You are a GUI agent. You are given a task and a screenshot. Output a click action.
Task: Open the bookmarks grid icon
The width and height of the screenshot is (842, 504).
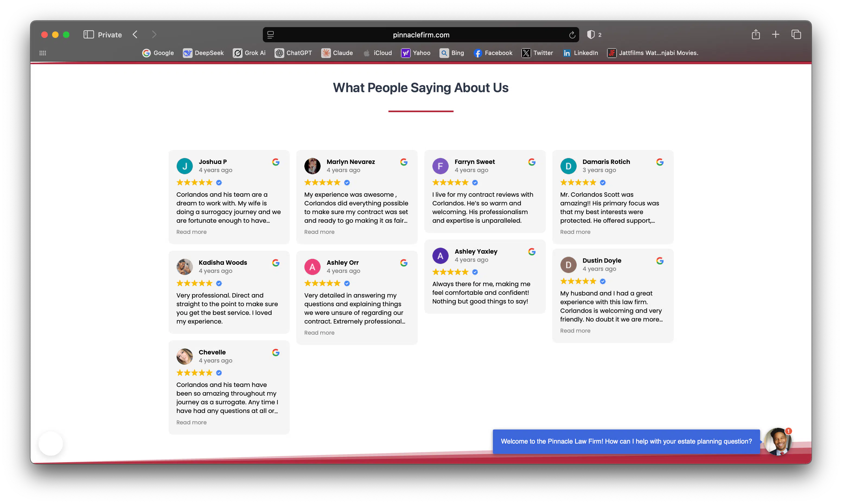pyautogui.click(x=43, y=53)
